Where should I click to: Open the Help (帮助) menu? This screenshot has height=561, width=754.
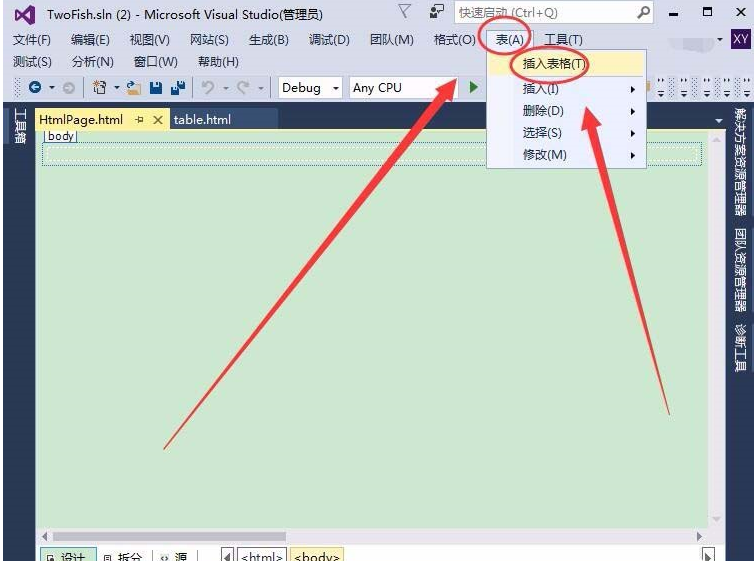[x=218, y=62]
